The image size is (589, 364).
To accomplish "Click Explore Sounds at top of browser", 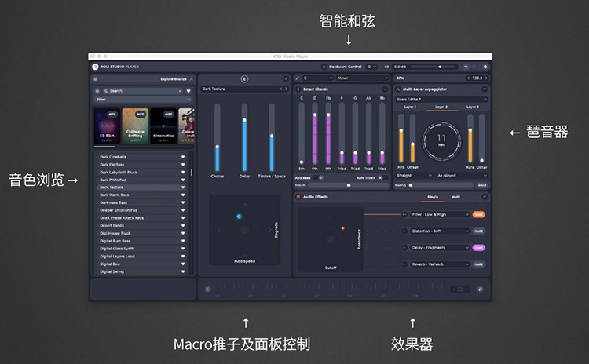I will 174,79.
